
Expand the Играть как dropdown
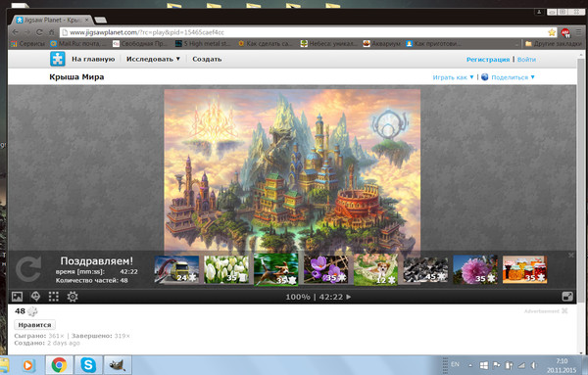click(x=453, y=77)
